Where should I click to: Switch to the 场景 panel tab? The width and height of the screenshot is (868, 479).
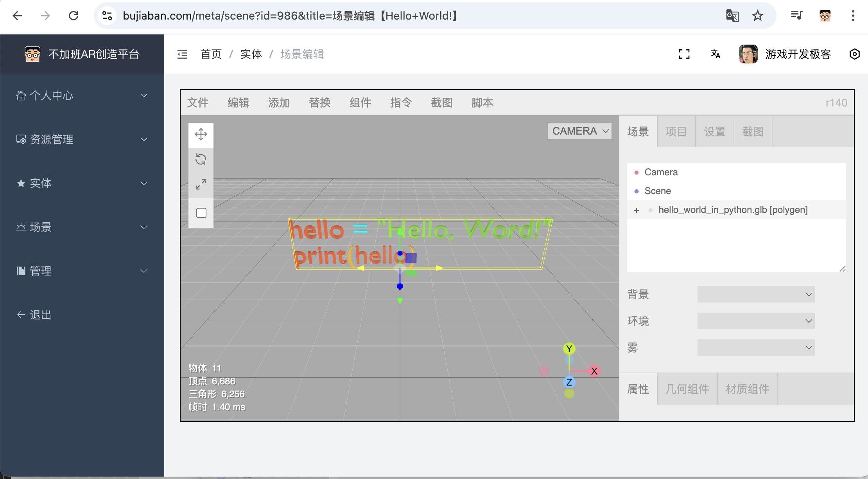pos(638,131)
